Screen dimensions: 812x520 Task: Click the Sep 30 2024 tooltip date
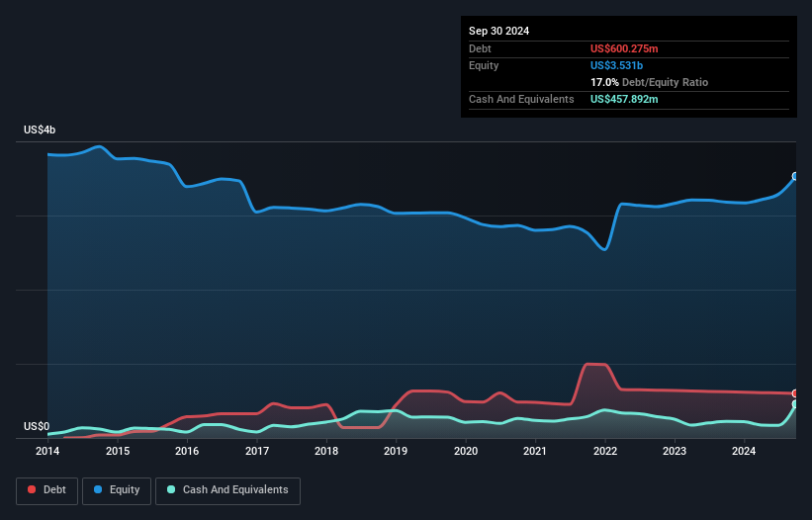(x=498, y=31)
